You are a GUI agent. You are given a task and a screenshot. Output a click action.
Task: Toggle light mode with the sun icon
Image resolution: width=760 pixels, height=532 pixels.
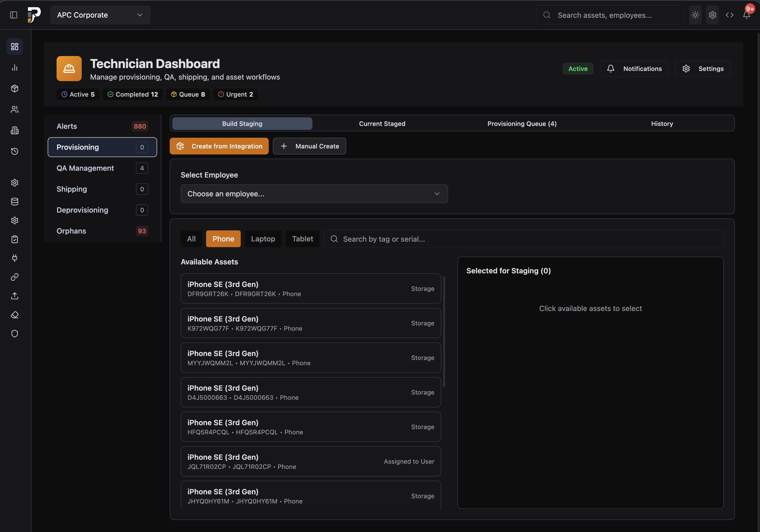695,15
